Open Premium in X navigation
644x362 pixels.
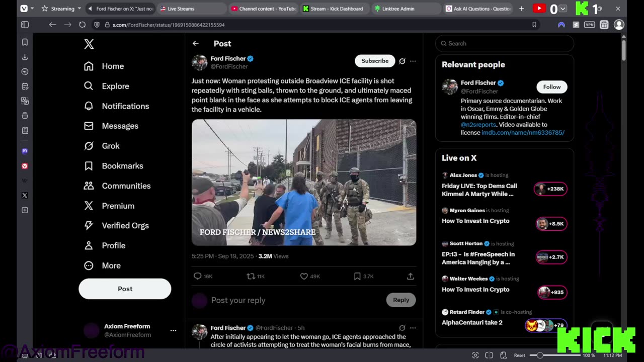[109, 206]
